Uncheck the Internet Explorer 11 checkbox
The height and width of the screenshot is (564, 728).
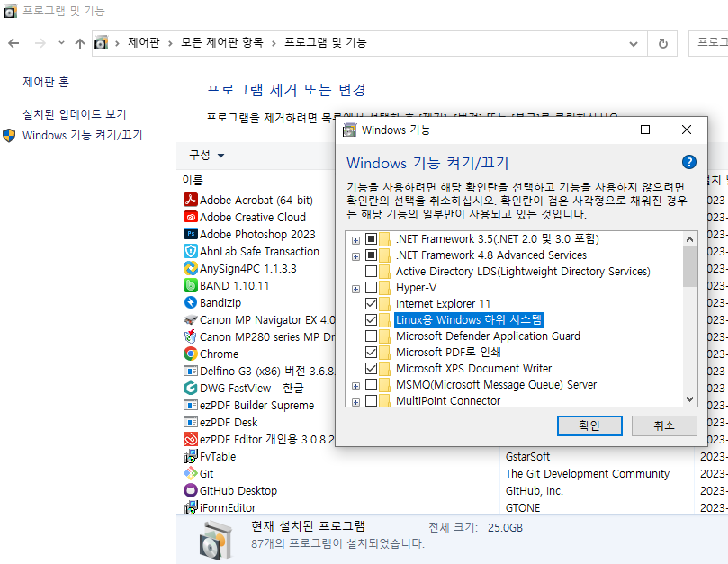(x=371, y=303)
